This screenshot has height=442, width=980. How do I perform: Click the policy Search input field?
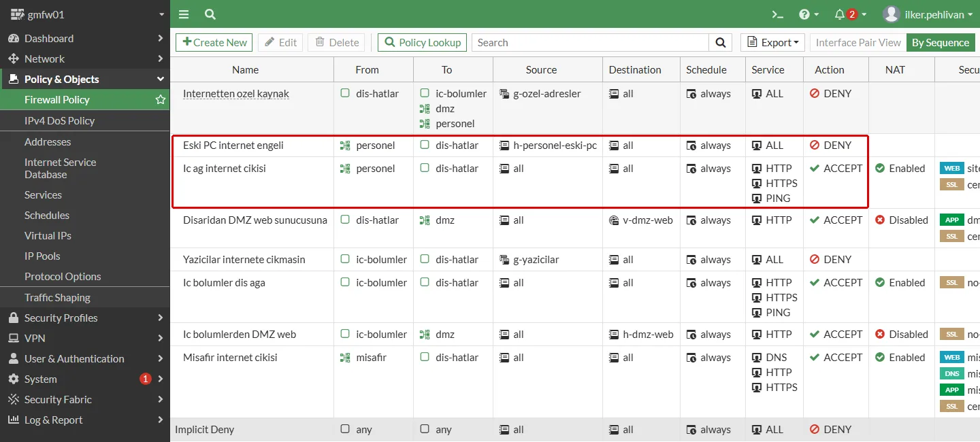tap(590, 42)
